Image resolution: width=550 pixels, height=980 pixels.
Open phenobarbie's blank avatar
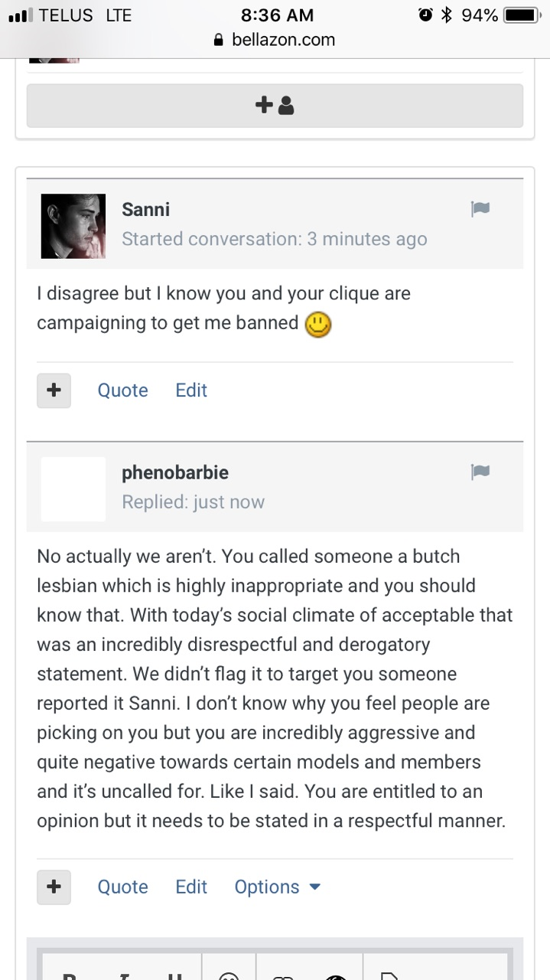click(x=73, y=489)
